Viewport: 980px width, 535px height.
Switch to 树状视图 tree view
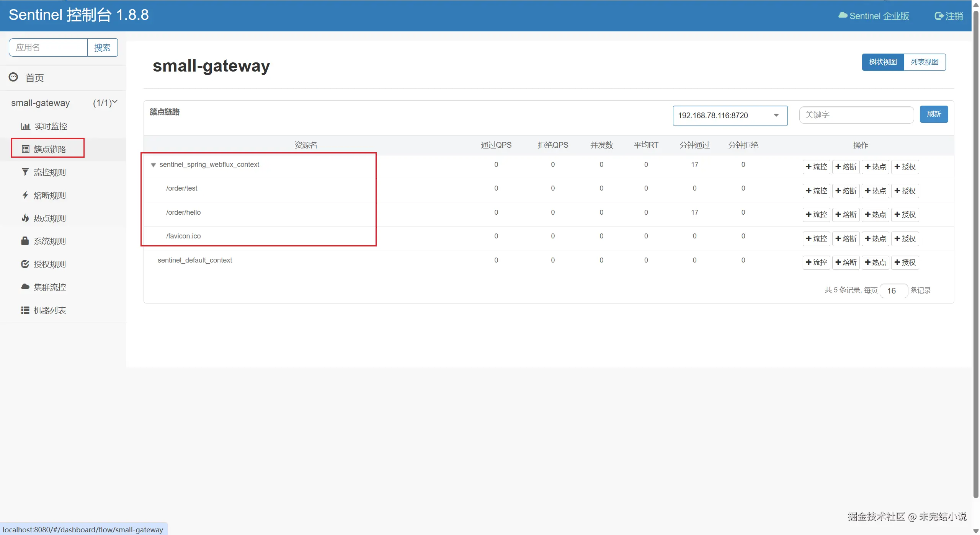(x=883, y=62)
